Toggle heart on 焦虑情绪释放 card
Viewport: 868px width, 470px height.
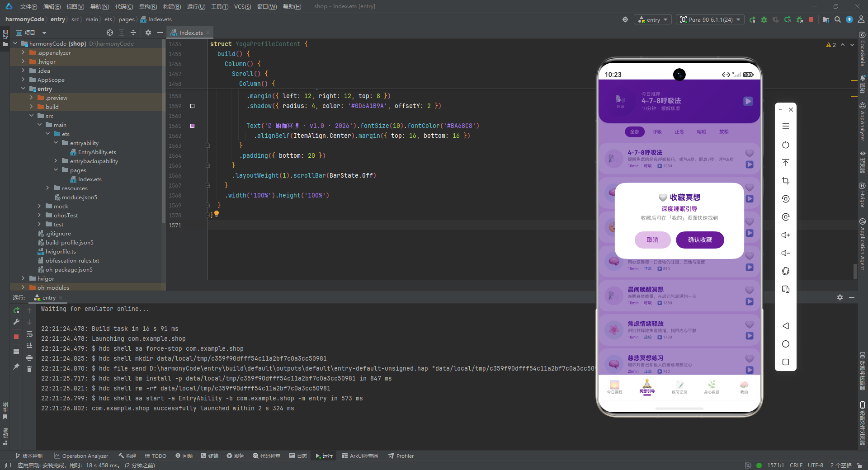click(x=750, y=324)
